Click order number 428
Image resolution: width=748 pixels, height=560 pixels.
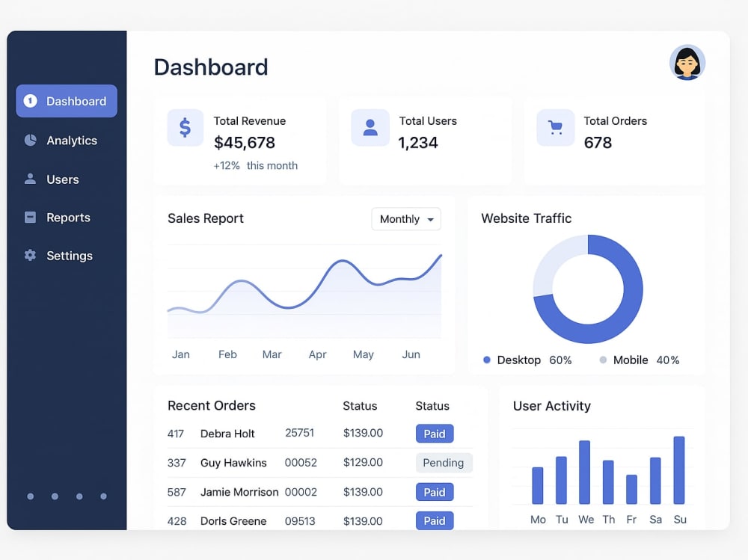(x=177, y=521)
